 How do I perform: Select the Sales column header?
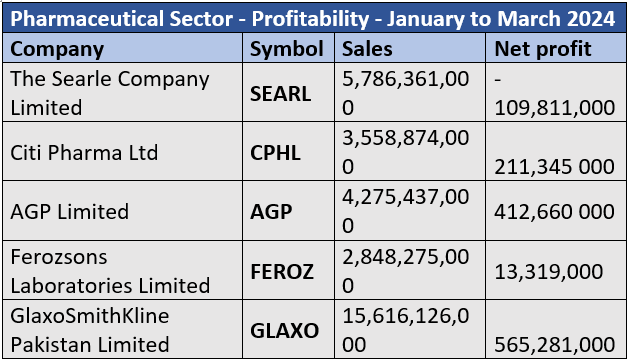coord(410,48)
